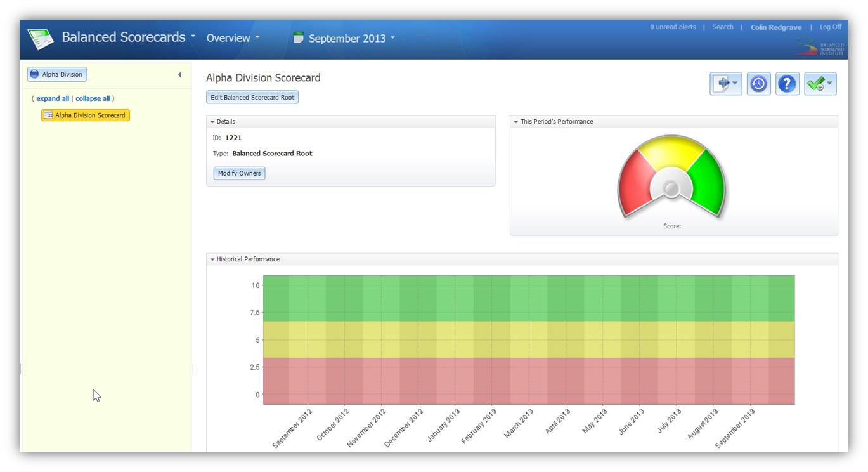Open the Balanced Scorecards section dropdown
Image resolution: width=868 pixels, height=472 pixels.
[x=129, y=37]
